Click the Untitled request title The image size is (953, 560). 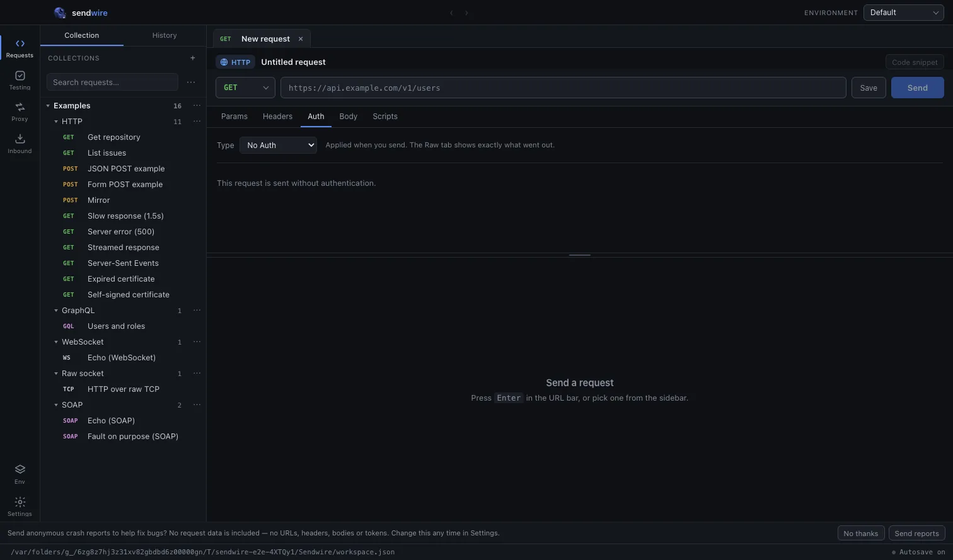click(293, 62)
